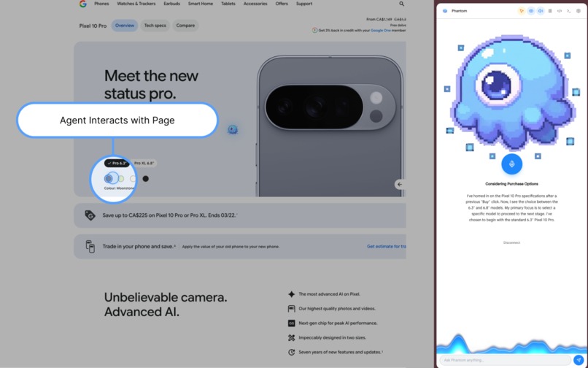Click the blue microphone button

(512, 164)
